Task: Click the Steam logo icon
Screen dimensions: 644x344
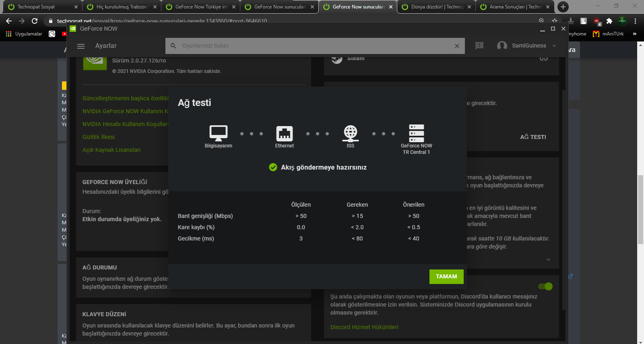Action: click(336, 59)
